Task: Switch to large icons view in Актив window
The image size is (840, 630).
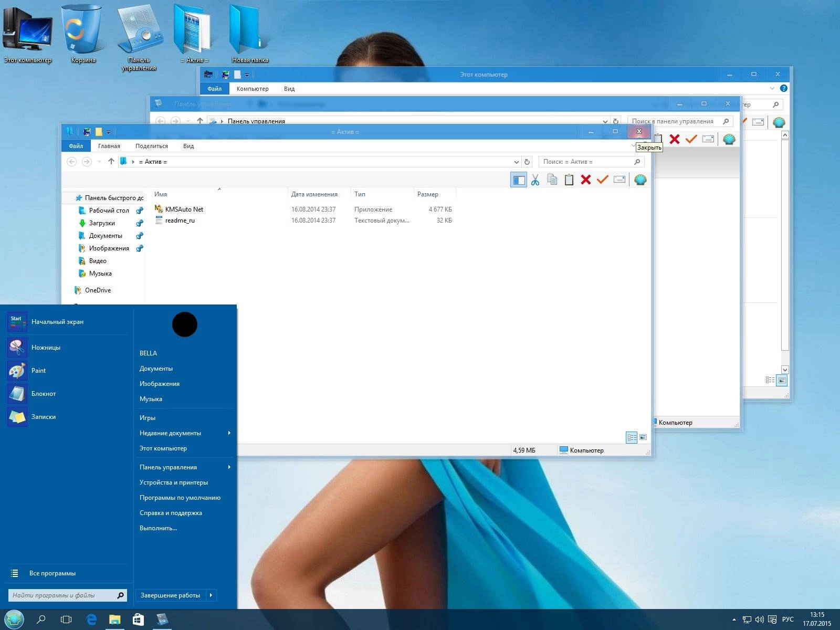Action: 643,437
